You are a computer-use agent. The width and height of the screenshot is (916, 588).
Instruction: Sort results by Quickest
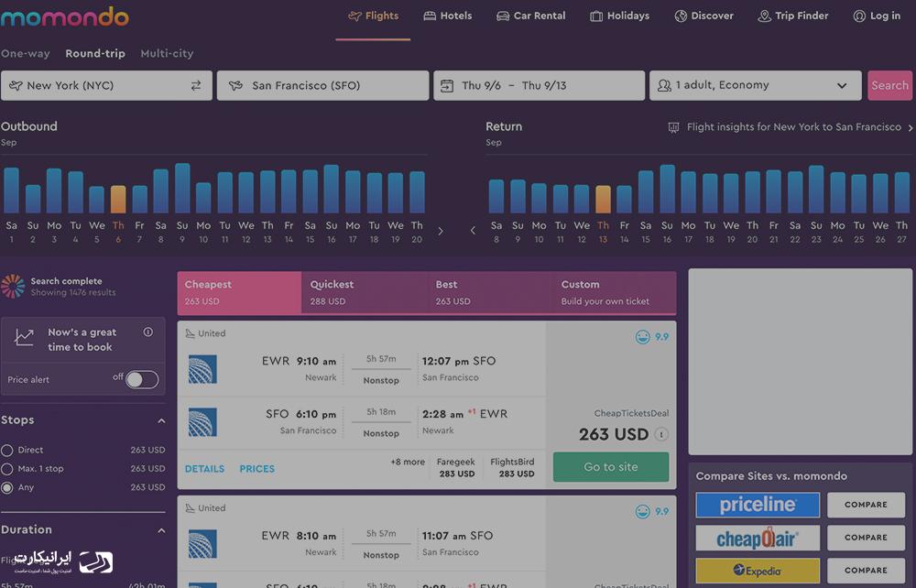tap(365, 292)
